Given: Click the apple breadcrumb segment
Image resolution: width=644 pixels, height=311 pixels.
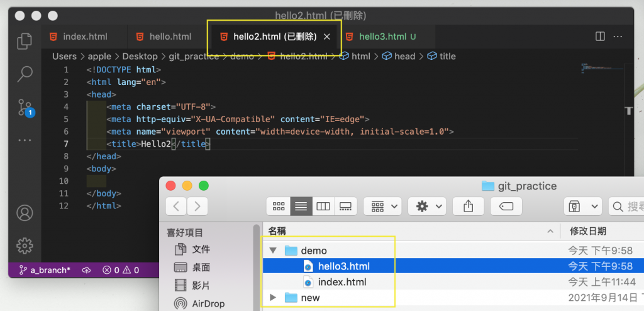Looking at the screenshot, I should pyautogui.click(x=99, y=57).
